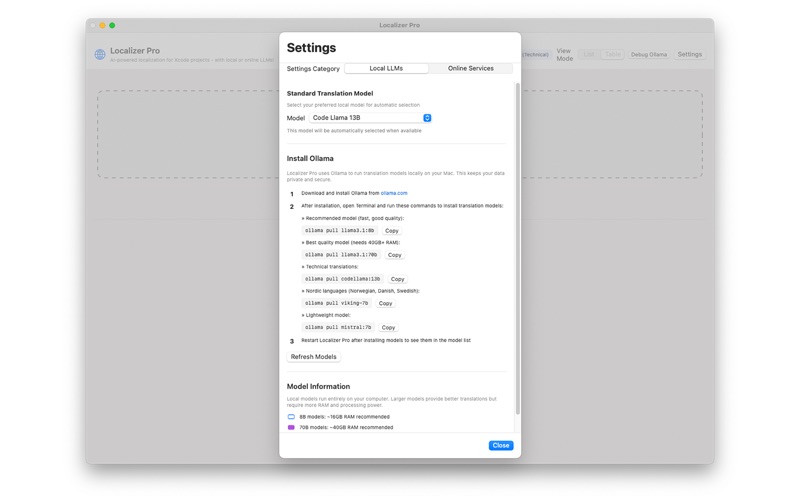This screenshot has width=800, height=500.
Task: Click the '8B models: ~16GB RAM recommended' text
Action: (x=344, y=417)
